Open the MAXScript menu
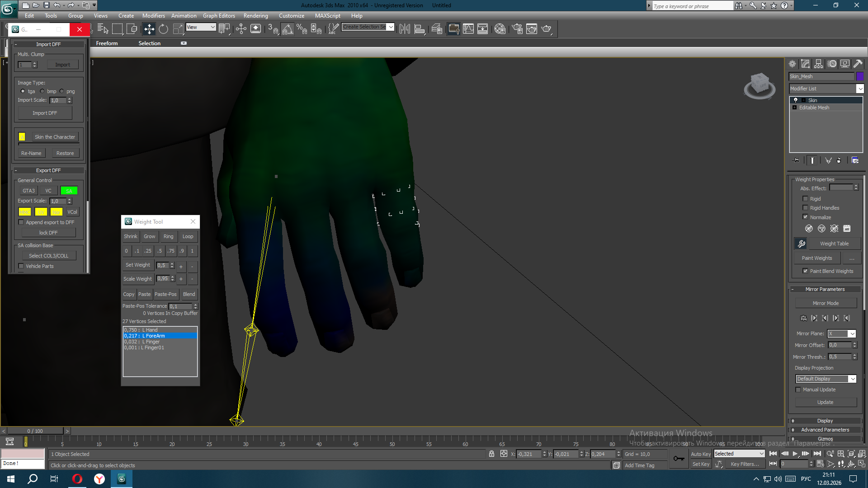 click(x=327, y=16)
